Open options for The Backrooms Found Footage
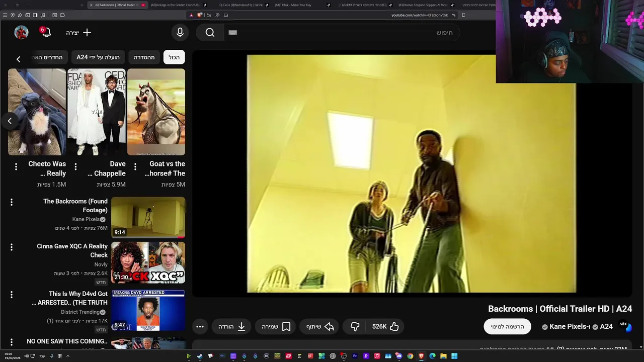644x362 pixels. coord(12,202)
